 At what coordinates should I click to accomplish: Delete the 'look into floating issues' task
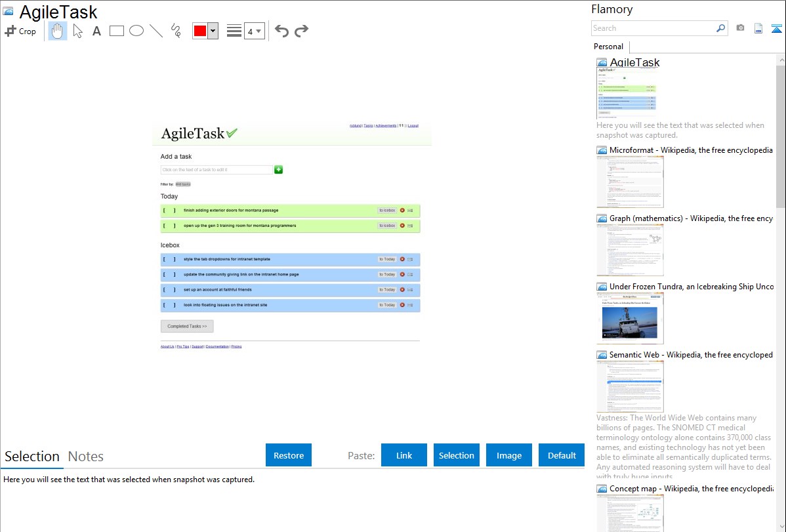[402, 305]
